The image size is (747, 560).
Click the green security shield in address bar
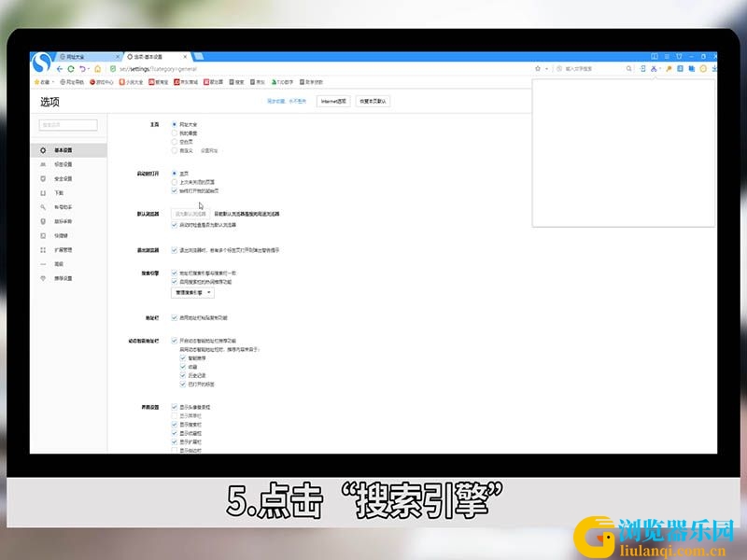[113, 69]
